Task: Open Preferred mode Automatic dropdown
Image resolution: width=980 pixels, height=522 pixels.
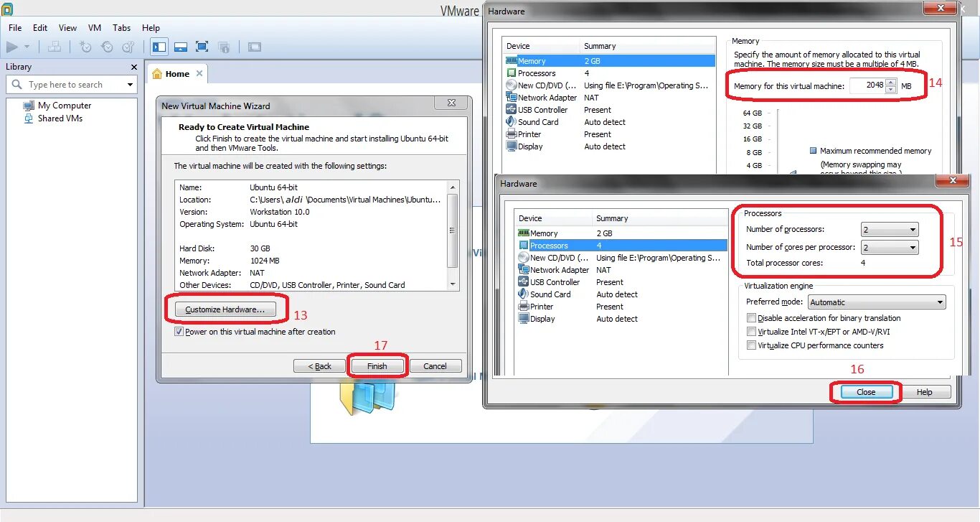Action: 877,302
